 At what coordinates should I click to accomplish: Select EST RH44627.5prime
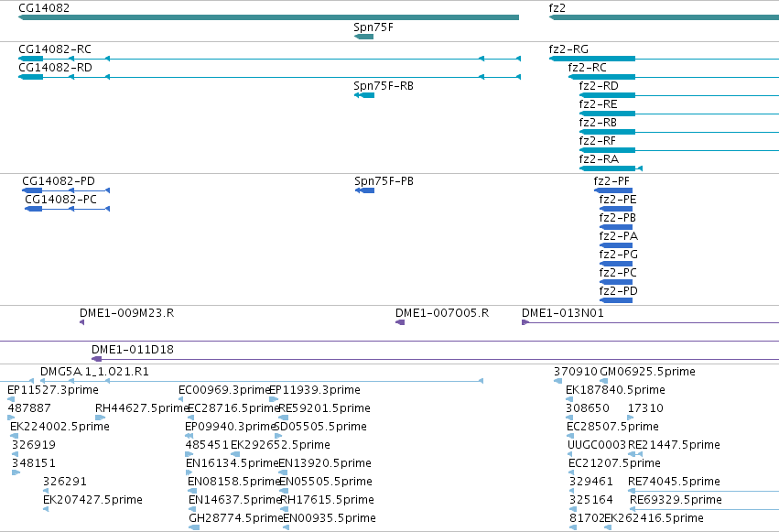[x=101, y=418]
